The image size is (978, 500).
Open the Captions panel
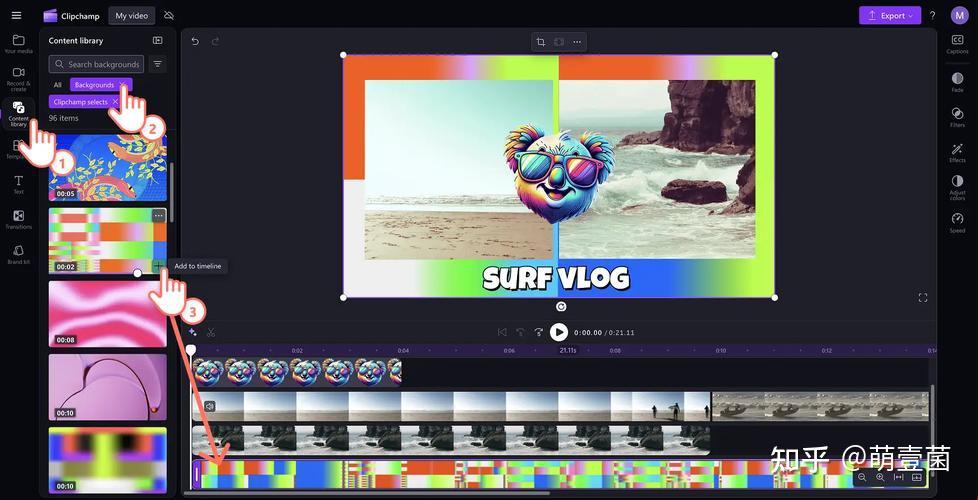[957, 44]
